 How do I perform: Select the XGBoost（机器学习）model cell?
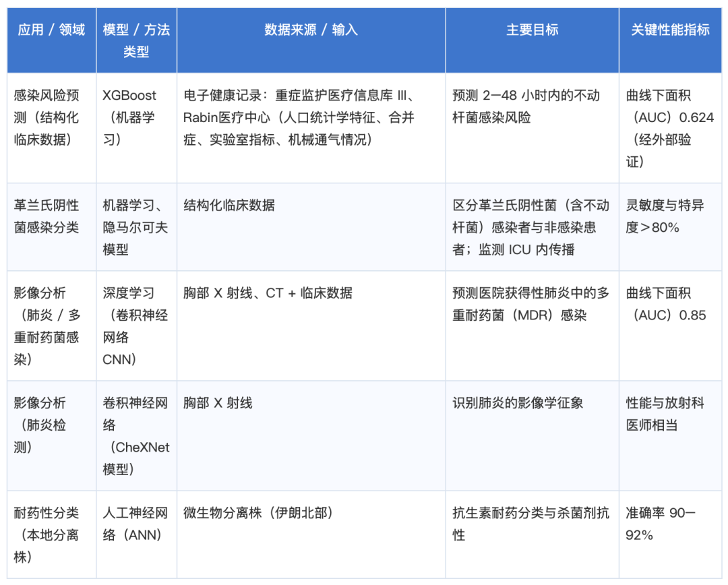coord(136,128)
